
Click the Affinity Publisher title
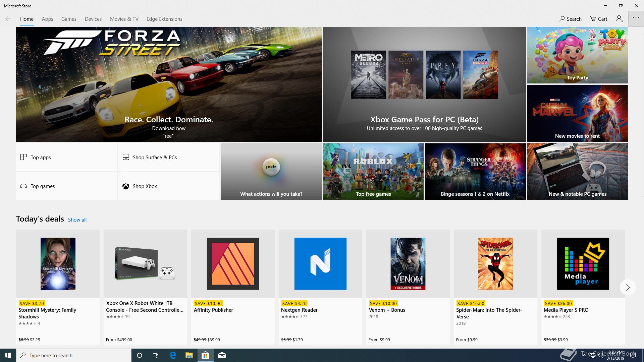click(213, 310)
